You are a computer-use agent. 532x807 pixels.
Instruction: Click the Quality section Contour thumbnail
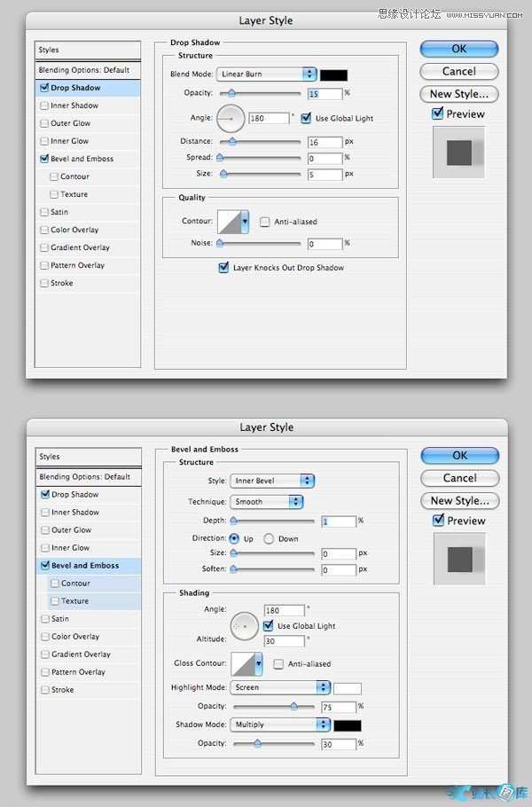click(232, 222)
